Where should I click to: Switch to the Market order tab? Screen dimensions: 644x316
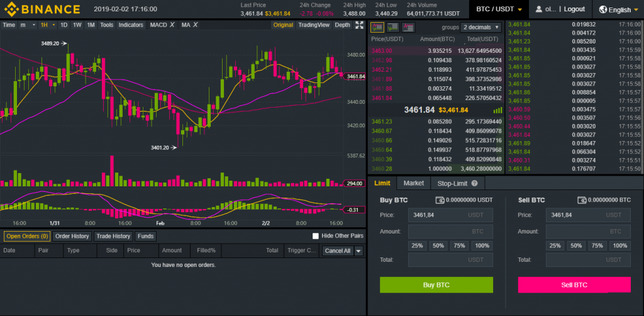[x=414, y=183]
